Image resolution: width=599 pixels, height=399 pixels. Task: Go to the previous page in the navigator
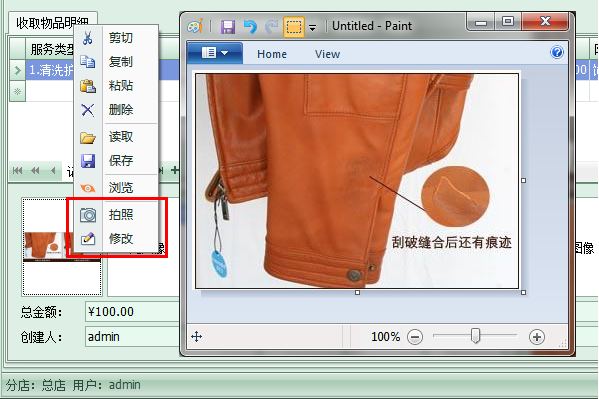(35, 170)
